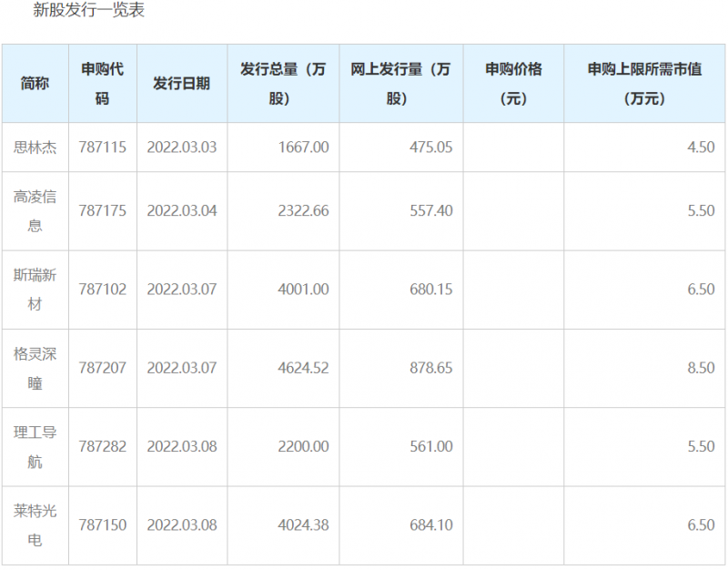Select total issuance value 4624.52
Screen dimensions: 728x570
pos(303,368)
